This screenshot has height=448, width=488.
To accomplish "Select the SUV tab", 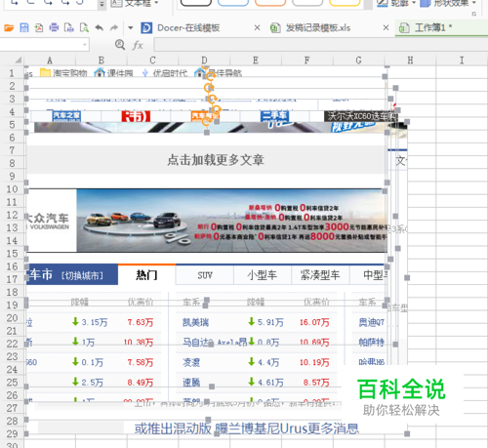I will click(x=205, y=275).
